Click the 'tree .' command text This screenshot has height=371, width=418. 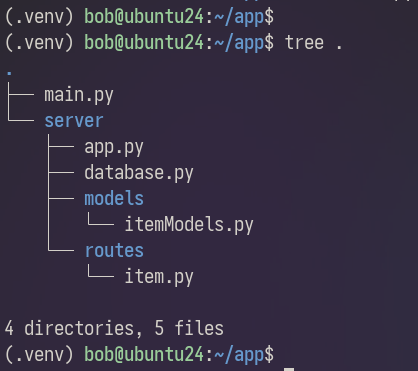313,43
